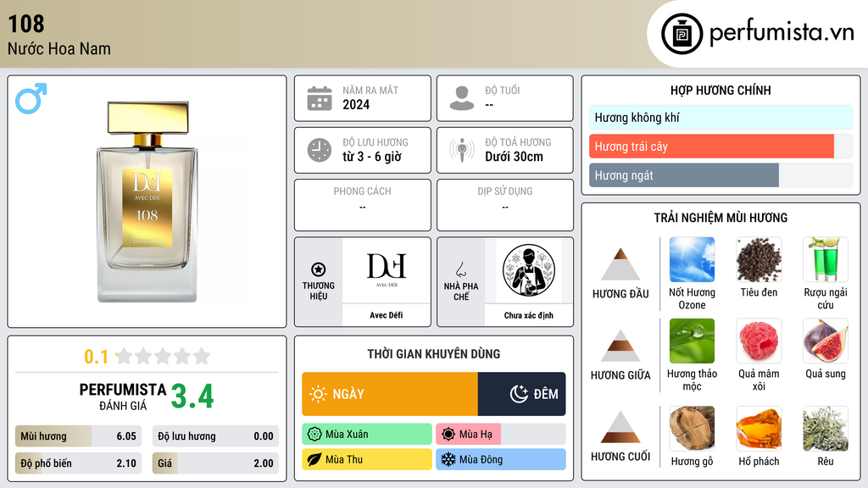Viewport: 868px width, 488px height.
Task: Click the 2024 release year value
Action: (x=356, y=104)
